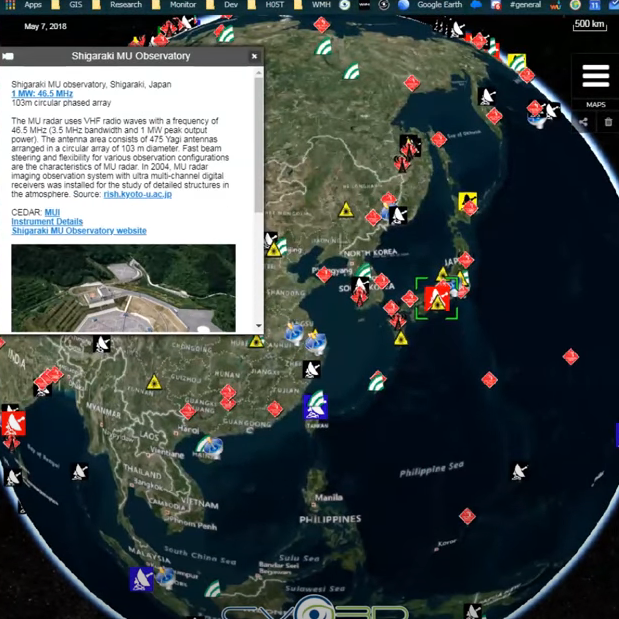Click the camera icon in the popup header
The image size is (619, 619).
pyautogui.click(x=8, y=56)
